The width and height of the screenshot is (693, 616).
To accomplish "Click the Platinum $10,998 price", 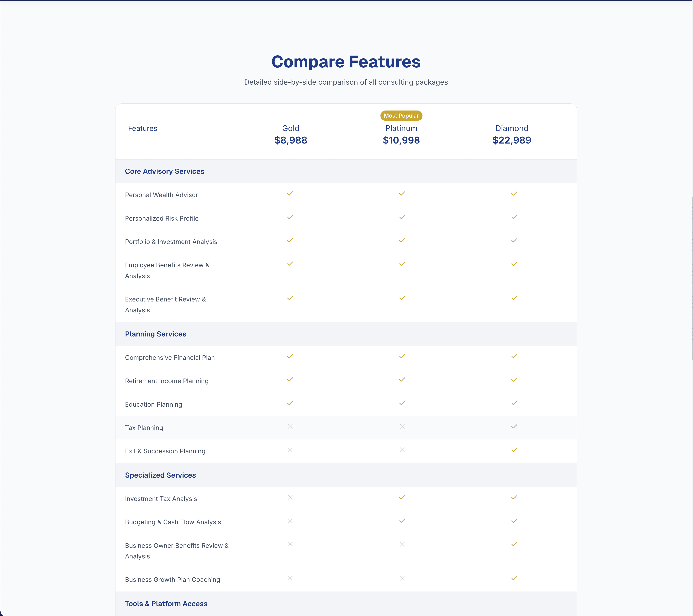I will (x=401, y=140).
